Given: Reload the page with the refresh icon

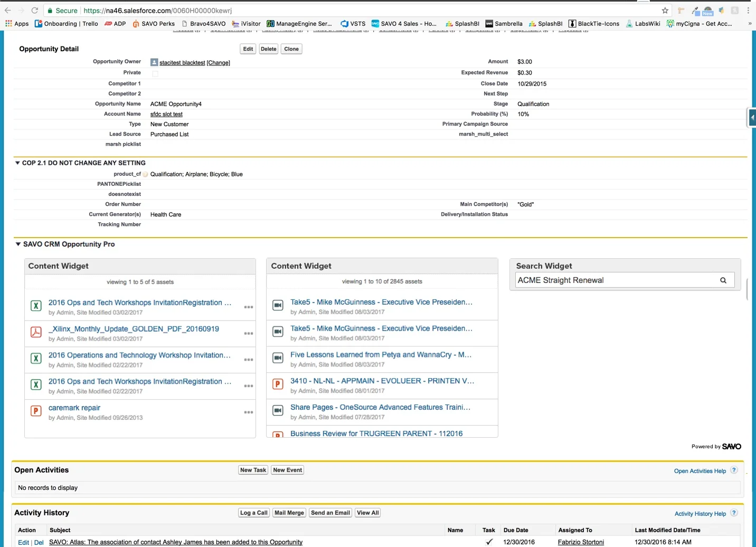Looking at the screenshot, I should coord(34,11).
